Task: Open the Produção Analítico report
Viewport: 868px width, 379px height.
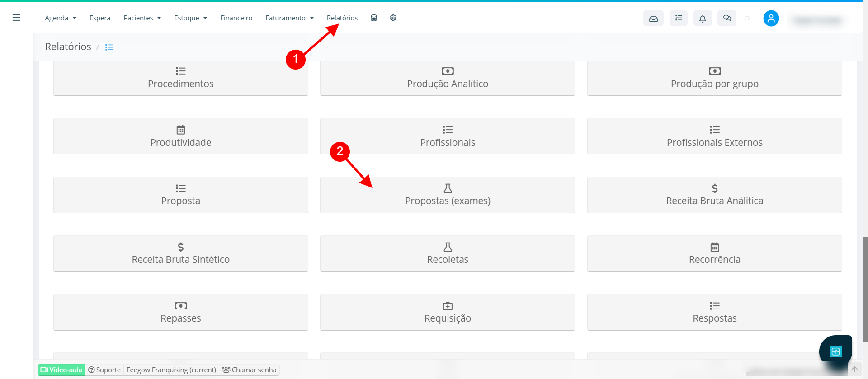Action: [448, 78]
